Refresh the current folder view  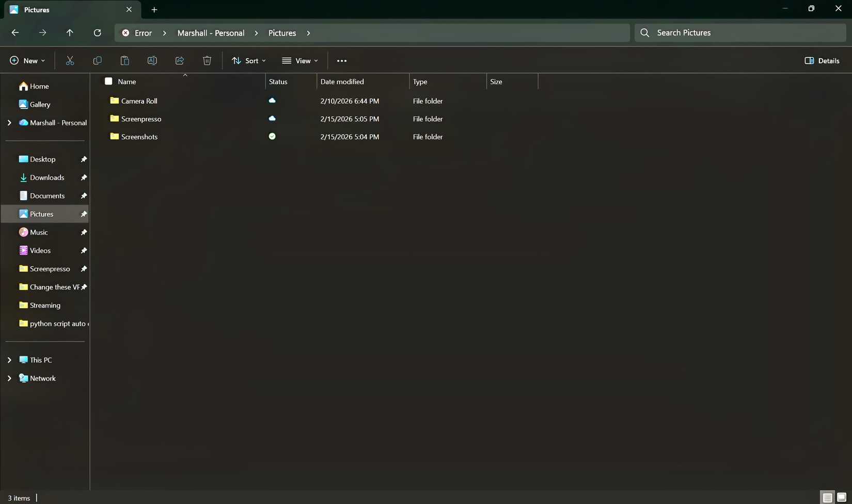(97, 32)
